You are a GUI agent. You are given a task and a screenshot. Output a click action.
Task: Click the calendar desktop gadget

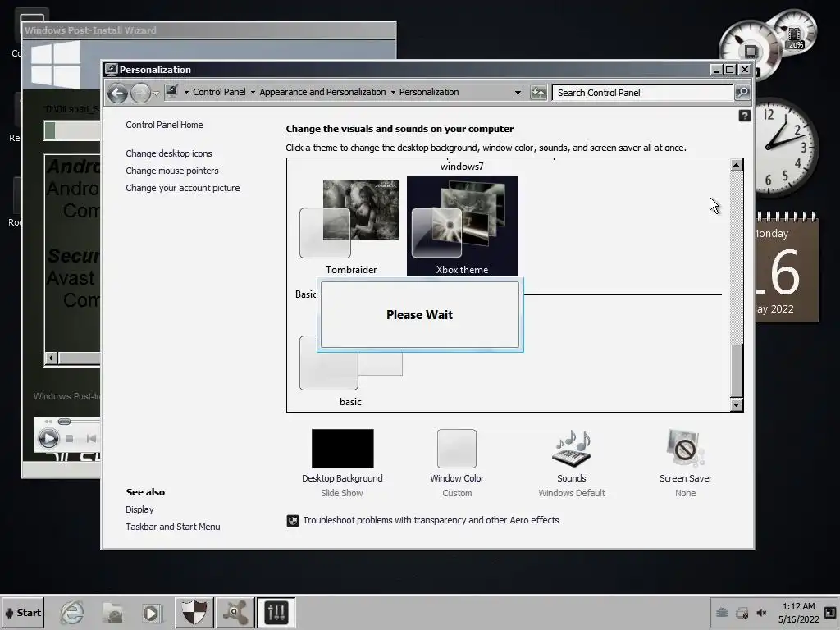pyautogui.click(x=787, y=267)
